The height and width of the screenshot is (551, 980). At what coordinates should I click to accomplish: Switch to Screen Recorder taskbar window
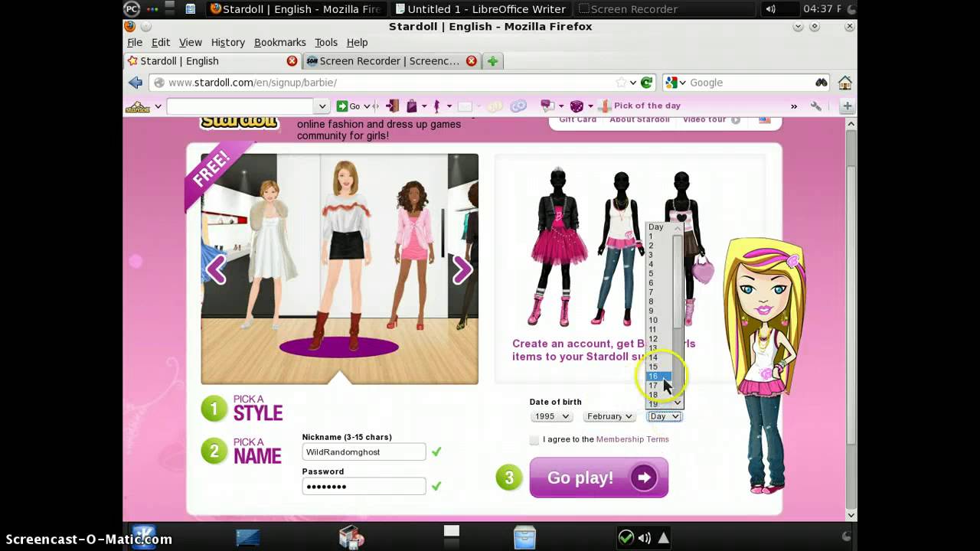[665, 9]
